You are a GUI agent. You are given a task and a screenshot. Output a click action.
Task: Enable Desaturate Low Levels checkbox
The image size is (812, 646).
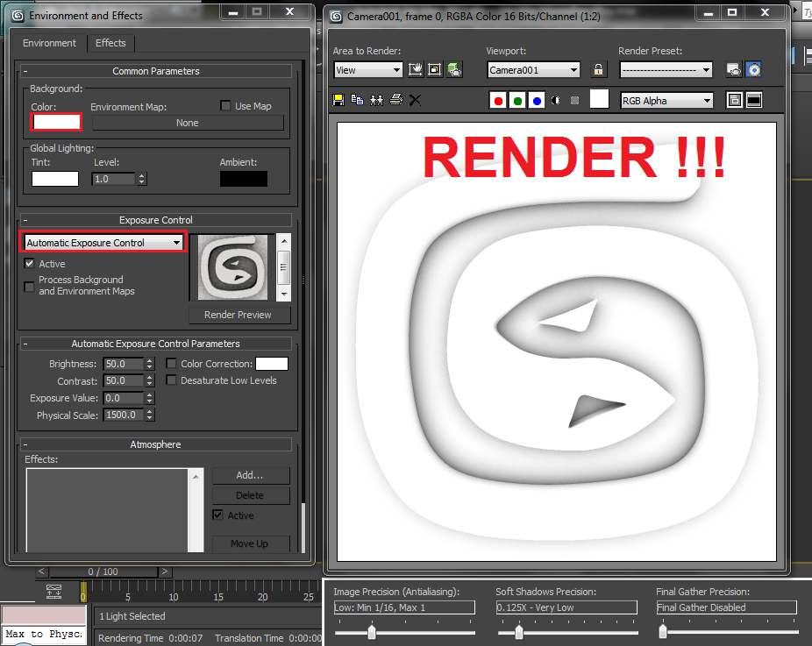click(x=171, y=380)
